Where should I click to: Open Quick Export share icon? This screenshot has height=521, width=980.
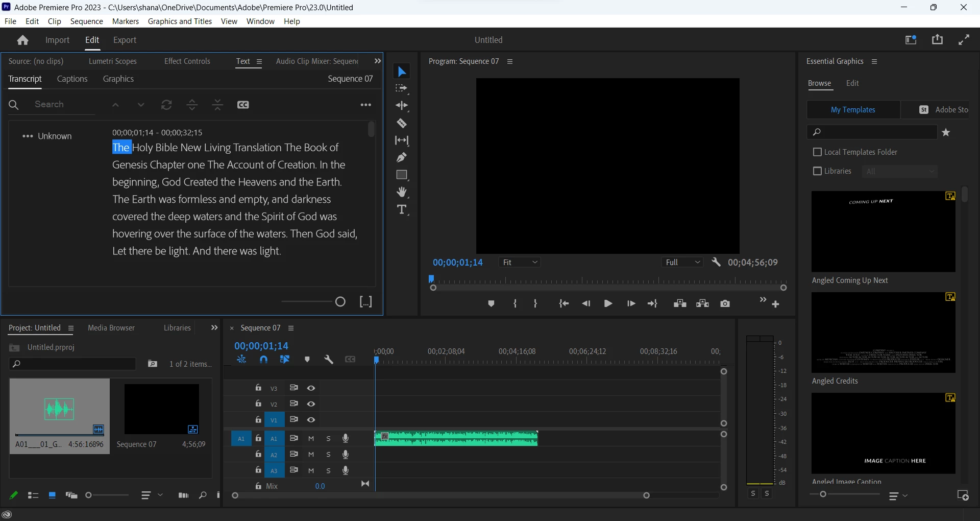click(x=938, y=40)
